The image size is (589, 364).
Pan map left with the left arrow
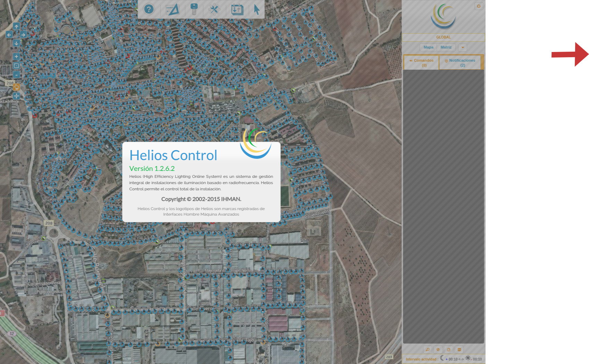(x=9, y=34)
